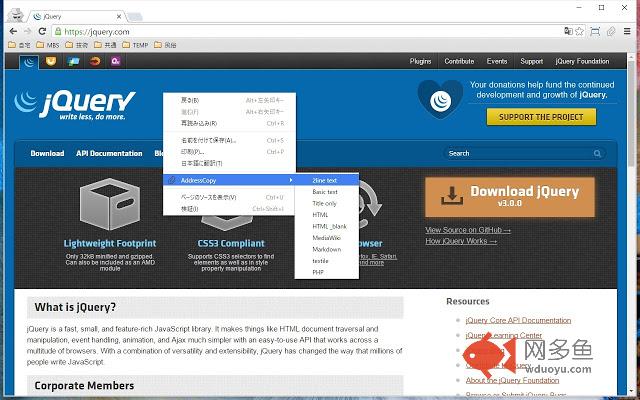Click the bracket-shaped extension icon beside star

point(595,31)
